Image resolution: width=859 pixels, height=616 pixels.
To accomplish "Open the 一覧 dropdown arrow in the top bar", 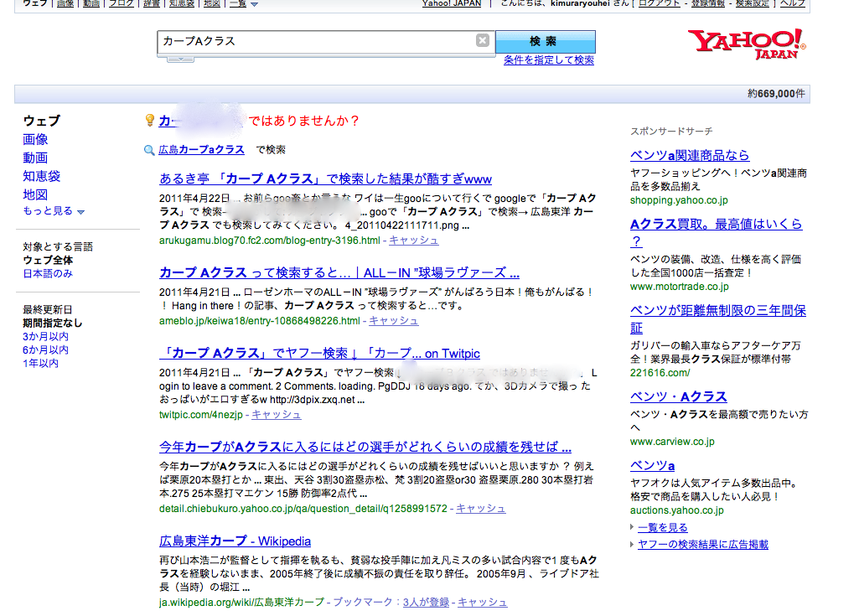I will point(254,4).
